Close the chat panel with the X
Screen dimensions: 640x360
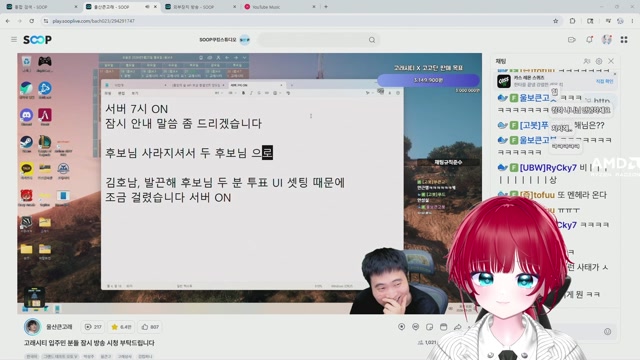[x=611, y=61]
